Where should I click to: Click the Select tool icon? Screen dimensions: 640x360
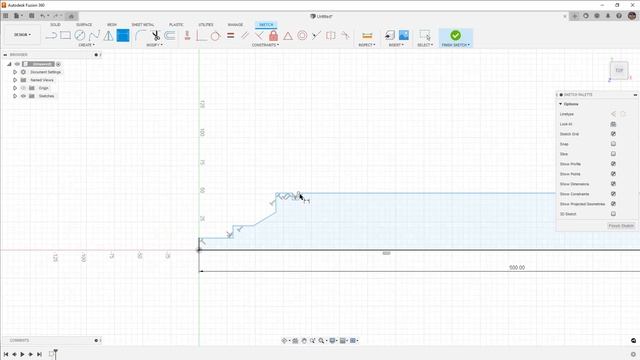tap(425, 36)
